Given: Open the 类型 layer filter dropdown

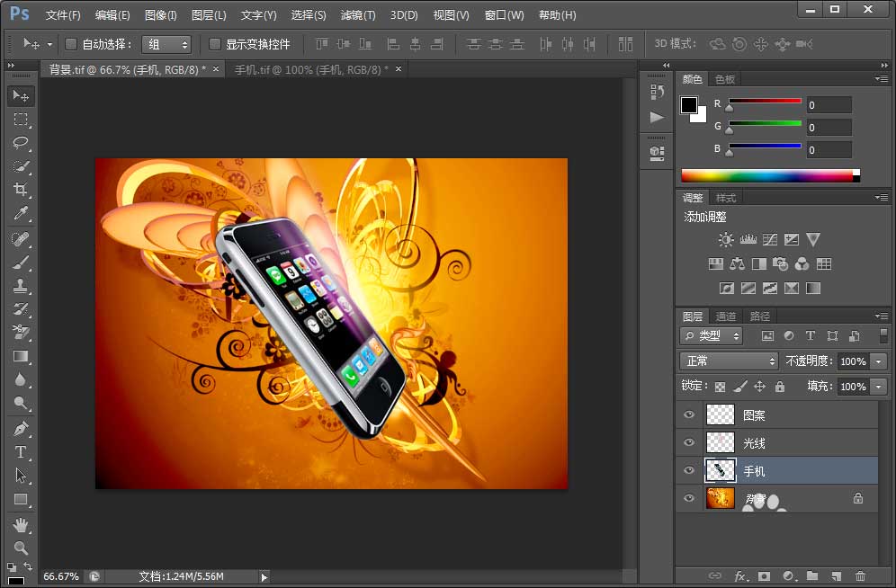Looking at the screenshot, I should coord(712,335).
